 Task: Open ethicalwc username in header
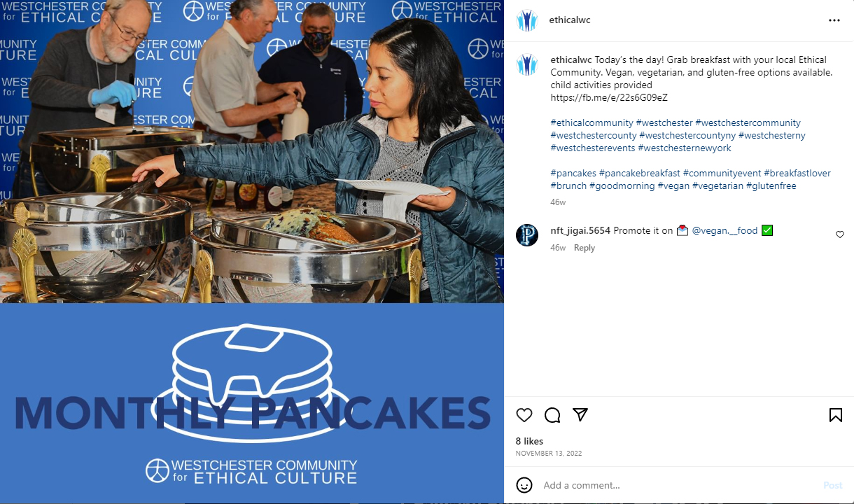point(570,20)
